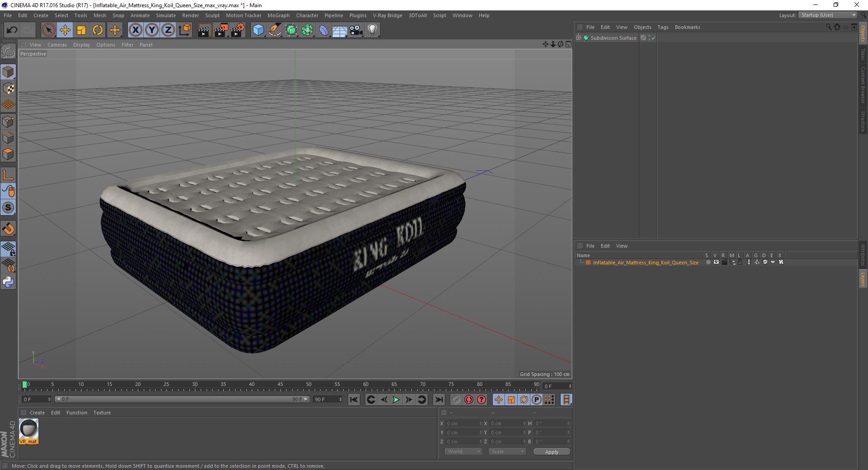Click the Python script icon
Screen dimensions: 868x470
point(8,282)
